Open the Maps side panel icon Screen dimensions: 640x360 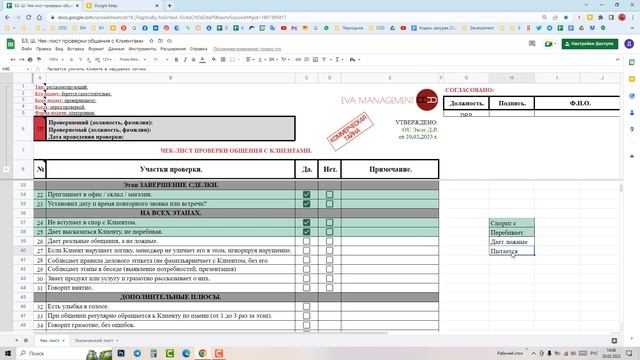[632, 129]
